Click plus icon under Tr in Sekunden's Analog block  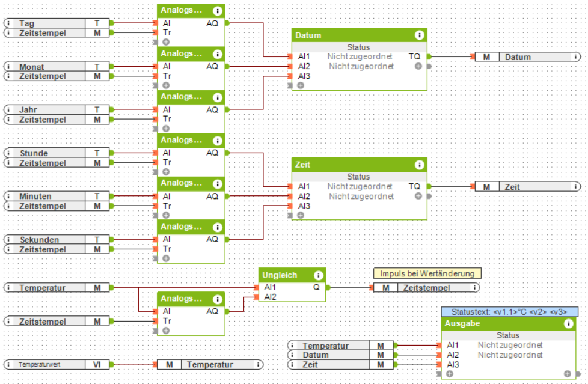click(x=166, y=258)
